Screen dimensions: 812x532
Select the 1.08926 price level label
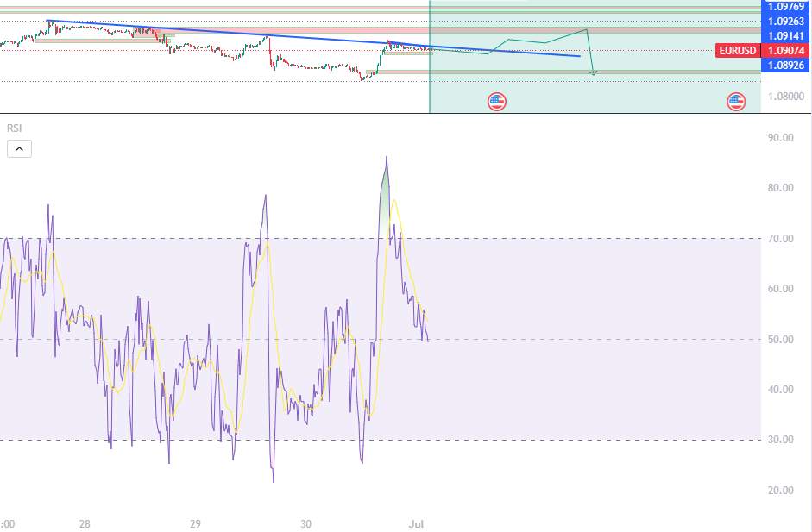tap(785, 66)
